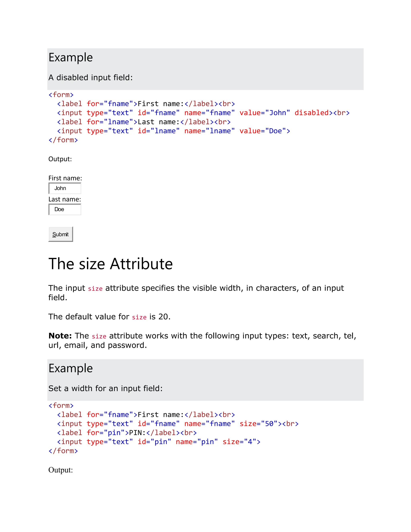Click the code line containing size="4"
This screenshot has height=532, width=411.
tap(159, 442)
